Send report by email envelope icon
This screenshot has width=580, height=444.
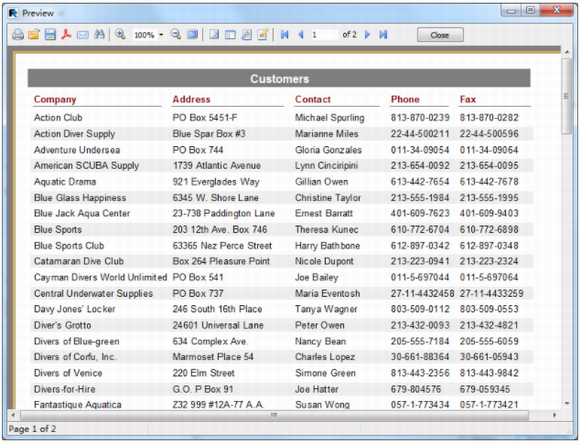point(82,35)
